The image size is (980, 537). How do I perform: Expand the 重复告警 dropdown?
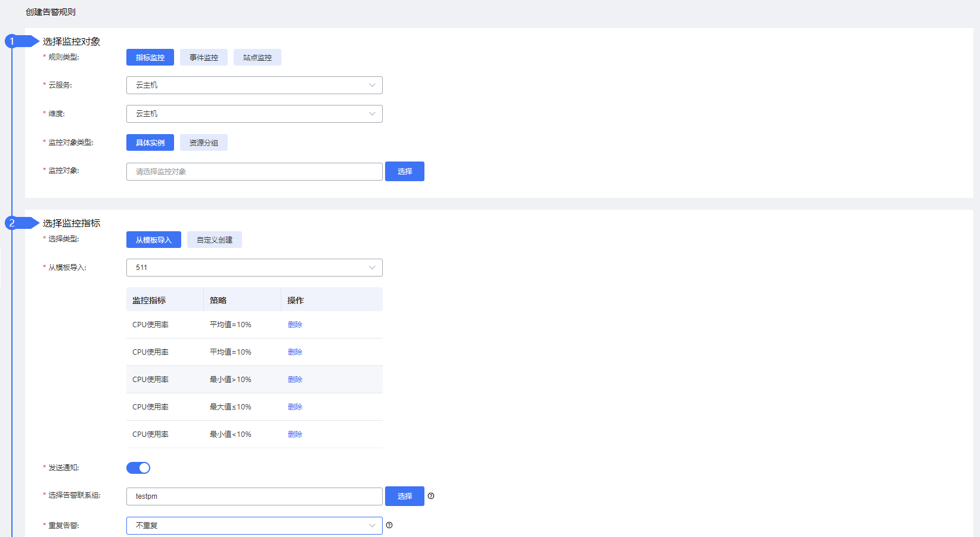click(255, 526)
